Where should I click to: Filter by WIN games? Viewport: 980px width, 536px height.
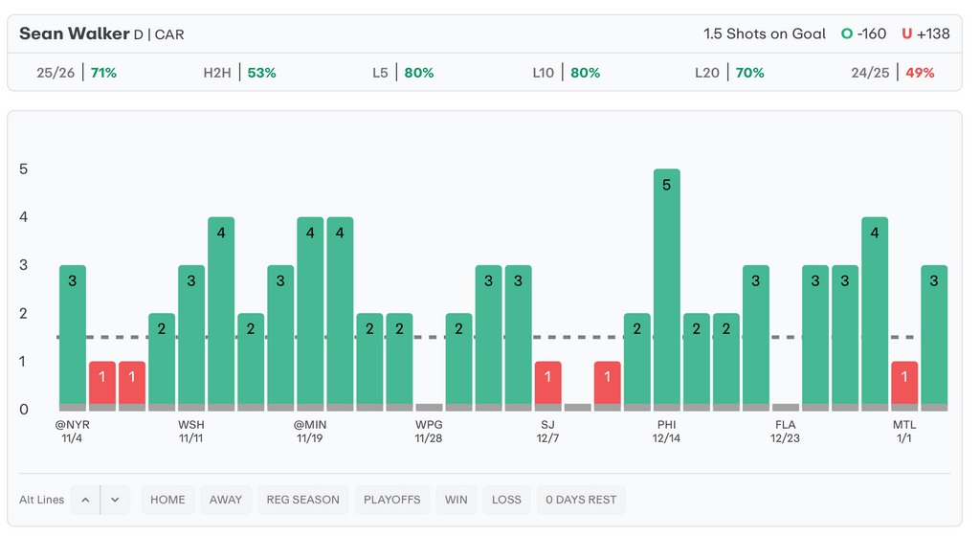(x=456, y=500)
